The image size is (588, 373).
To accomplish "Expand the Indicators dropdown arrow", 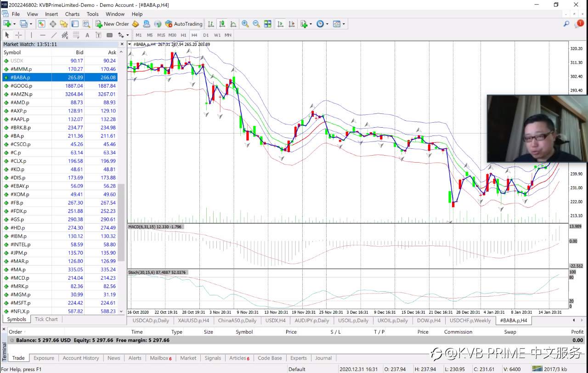I will tap(311, 23).
